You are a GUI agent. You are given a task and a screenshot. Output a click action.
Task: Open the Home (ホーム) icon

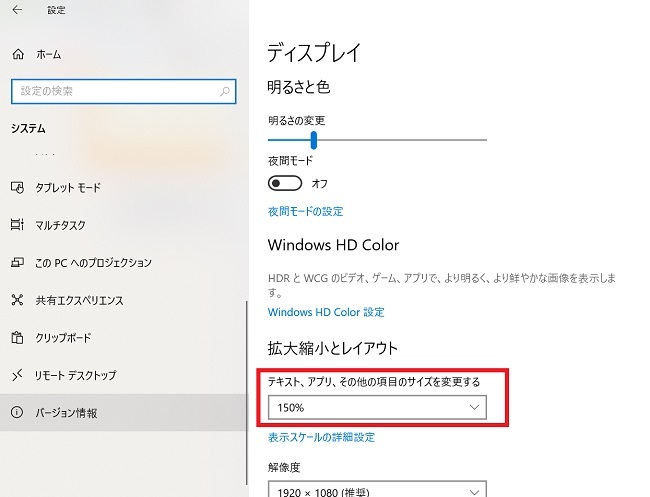[x=18, y=54]
